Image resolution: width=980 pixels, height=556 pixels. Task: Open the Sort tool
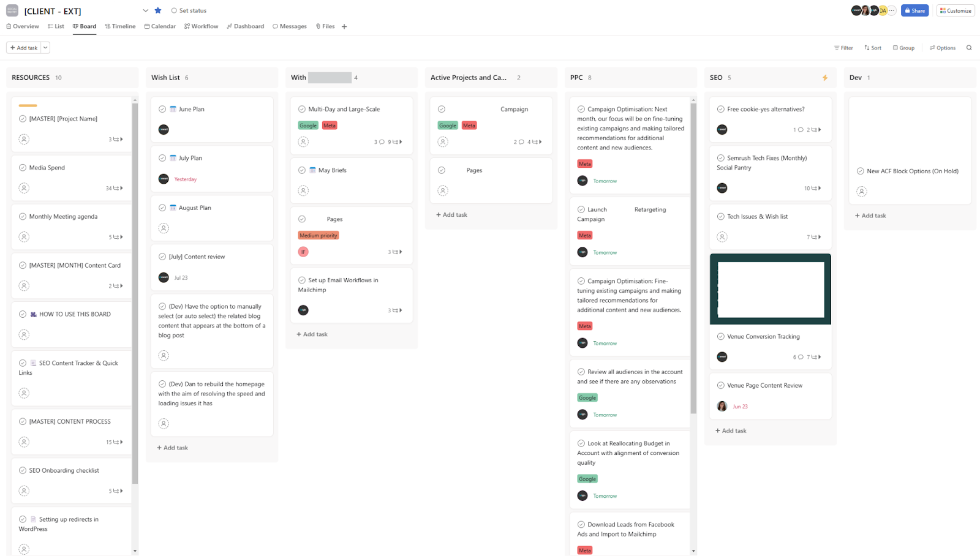tap(873, 48)
